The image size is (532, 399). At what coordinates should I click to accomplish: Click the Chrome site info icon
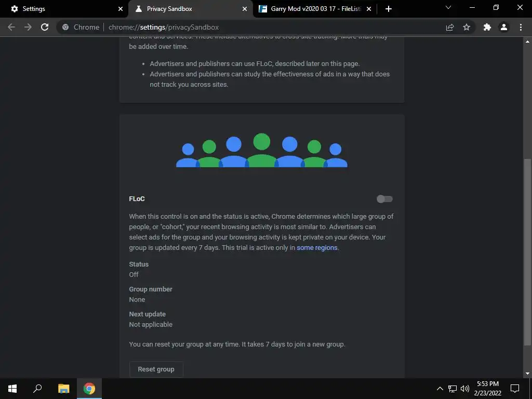pyautogui.click(x=65, y=27)
